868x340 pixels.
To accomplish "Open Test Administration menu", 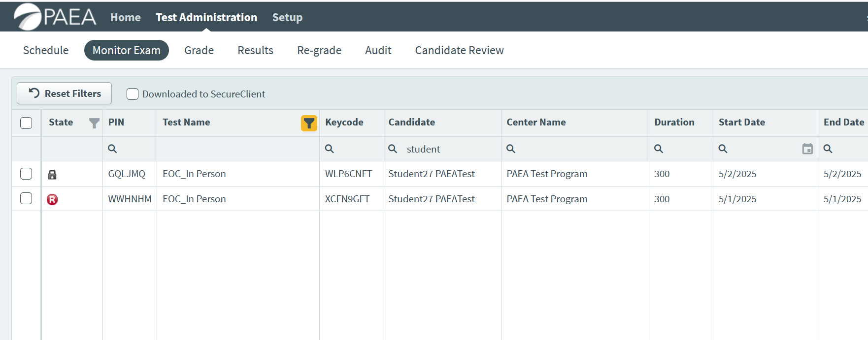I will click(206, 17).
